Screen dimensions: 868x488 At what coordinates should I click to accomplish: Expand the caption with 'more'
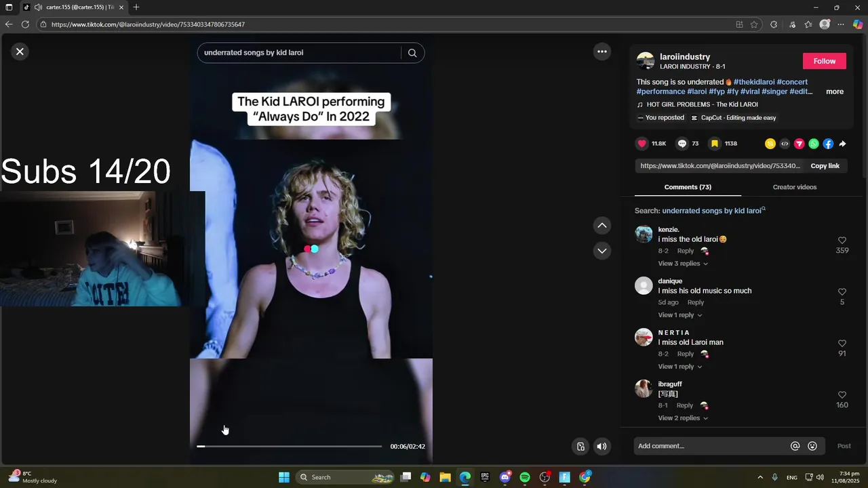[x=835, y=91]
